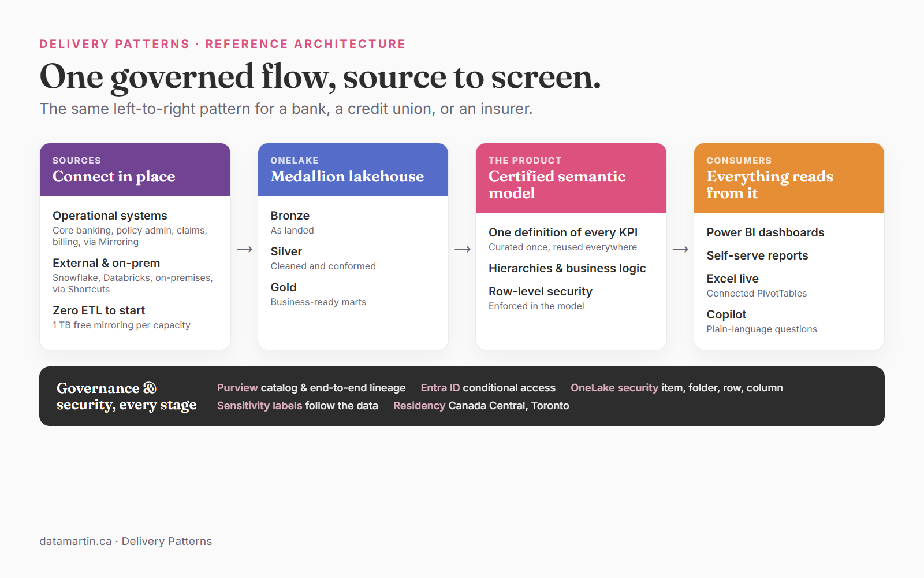Click 'One definition of every KPI'
This screenshot has height=578, width=924.
point(563,232)
